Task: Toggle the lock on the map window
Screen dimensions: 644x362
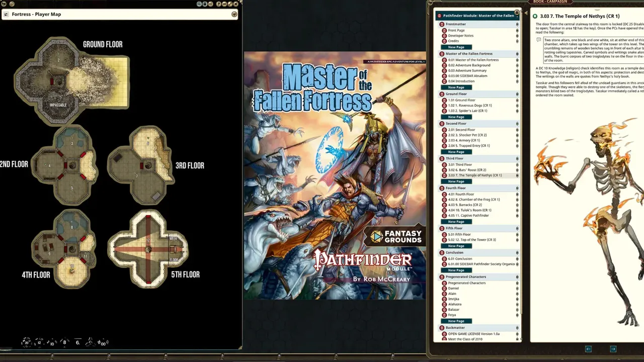Action: pyautogui.click(x=205, y=4)
